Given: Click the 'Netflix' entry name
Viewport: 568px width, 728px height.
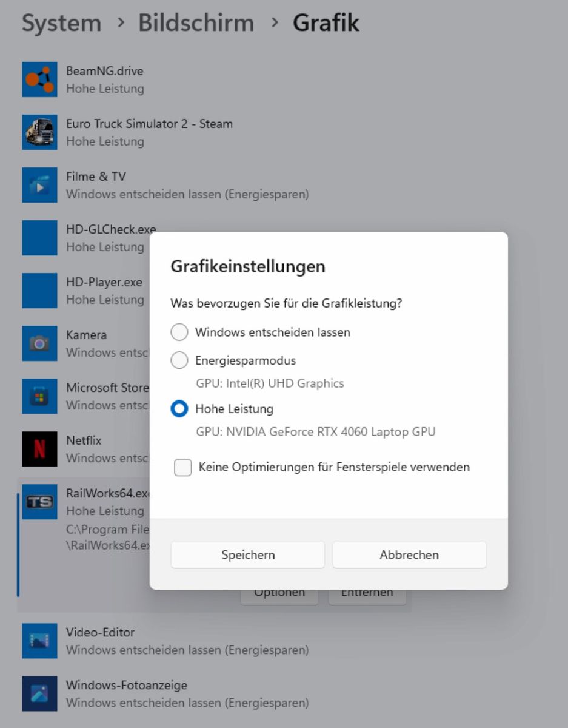Looking at the screenshot, I should [84, 440].
